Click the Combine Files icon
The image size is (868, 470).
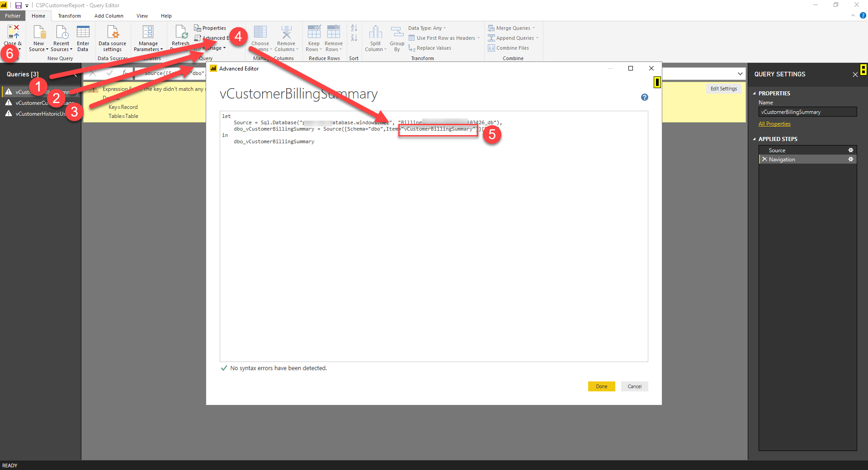(491, 48)
